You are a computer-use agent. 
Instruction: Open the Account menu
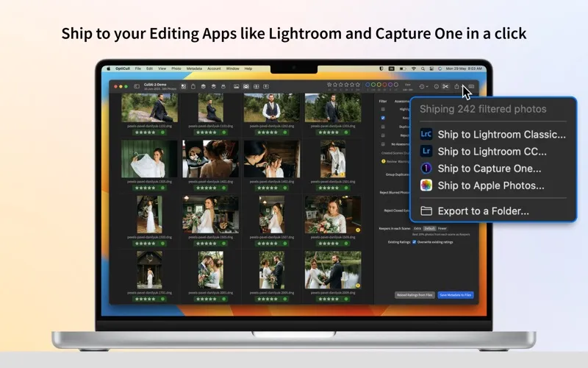click(x=214, y=68)
